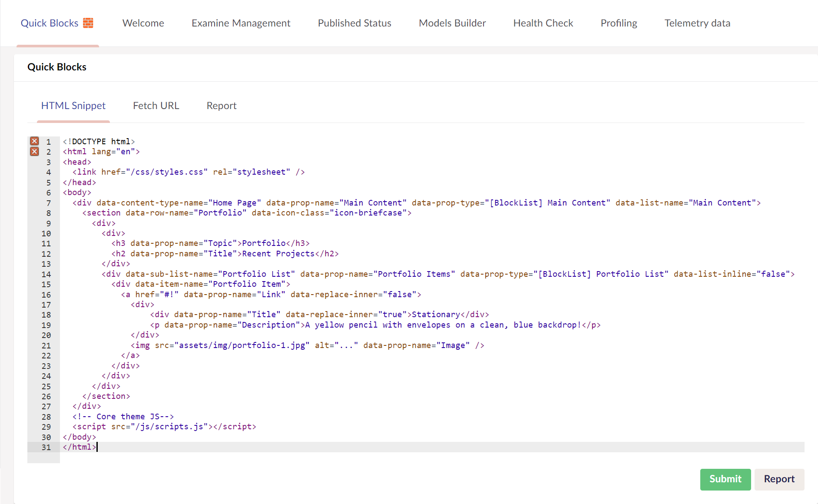Click the error marker on line 2
The height and width of the screenshot is (504, 818).
pos(34,152)
